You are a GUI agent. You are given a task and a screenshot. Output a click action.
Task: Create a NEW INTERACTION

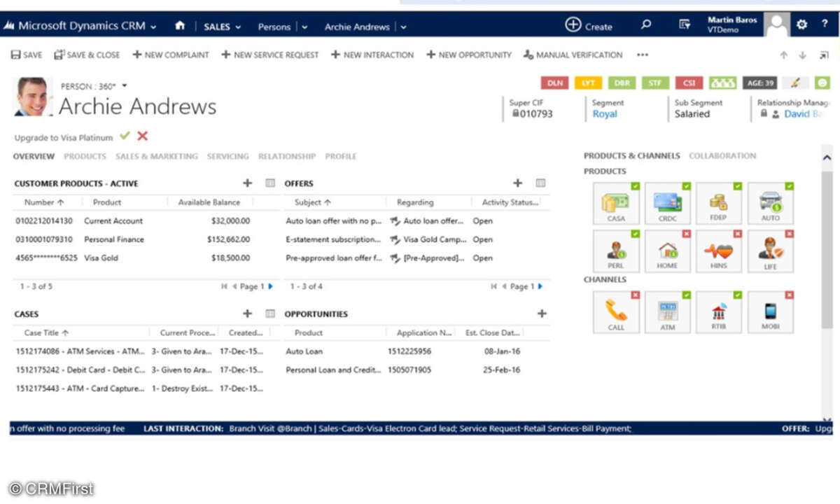pyautogui.click(x=372, y=55)
